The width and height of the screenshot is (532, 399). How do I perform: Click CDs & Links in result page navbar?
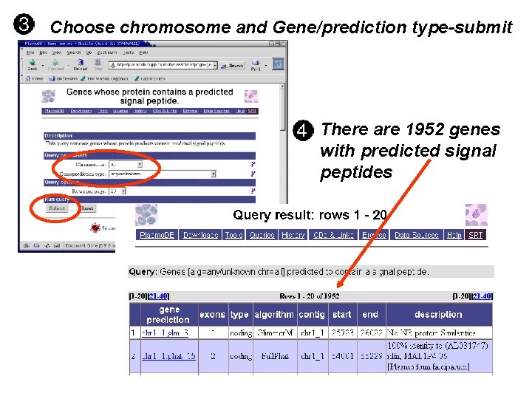[333, 235]
